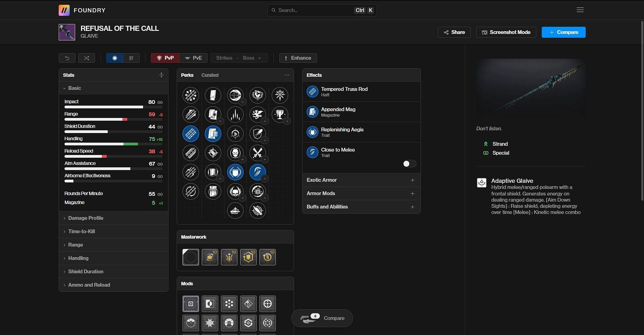Switch to PvP mode
Viewport: 644px width, 335px height.
(x=165, y=58)
